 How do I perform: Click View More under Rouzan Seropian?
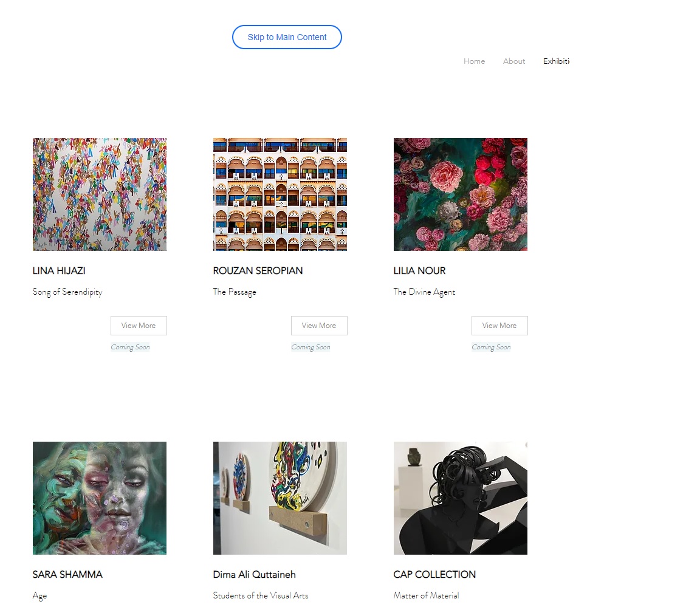tap(319, 326)
